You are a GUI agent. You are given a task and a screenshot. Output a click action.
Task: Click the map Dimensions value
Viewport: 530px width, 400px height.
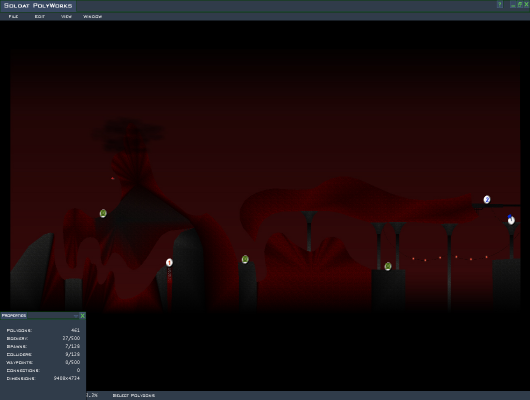(67, 378)
